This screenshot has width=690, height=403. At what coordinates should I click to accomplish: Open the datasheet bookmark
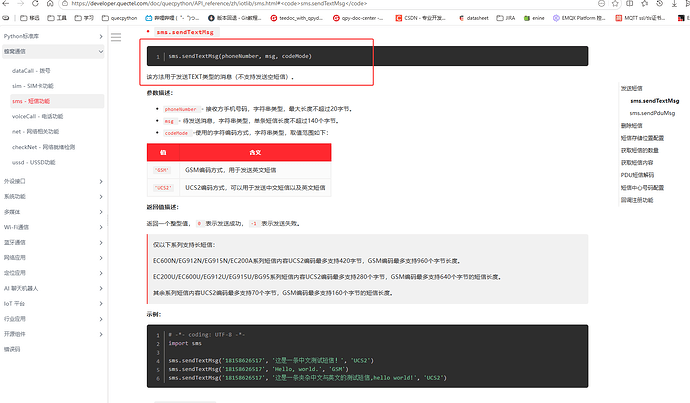(x=474, y=18)
